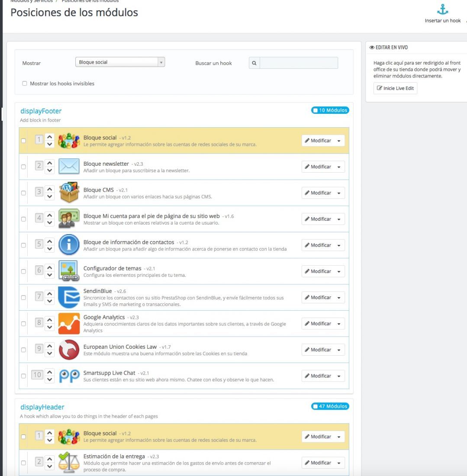Viewport: 467px width, 476px height.
Task: Check the Bloque de información de contactos checkbox
Action: 23,245
